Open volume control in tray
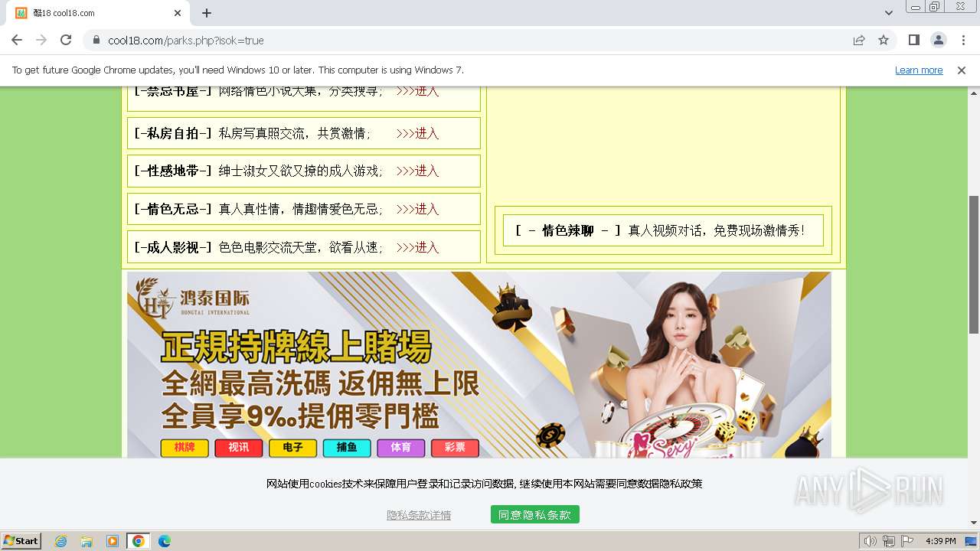980x551 pixels. 871,541
